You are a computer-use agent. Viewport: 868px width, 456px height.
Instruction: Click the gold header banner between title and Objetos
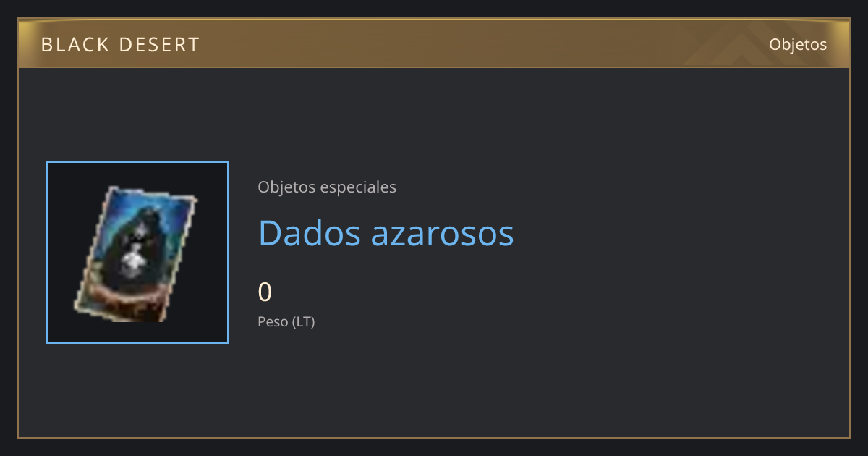(x=477, y=45)
